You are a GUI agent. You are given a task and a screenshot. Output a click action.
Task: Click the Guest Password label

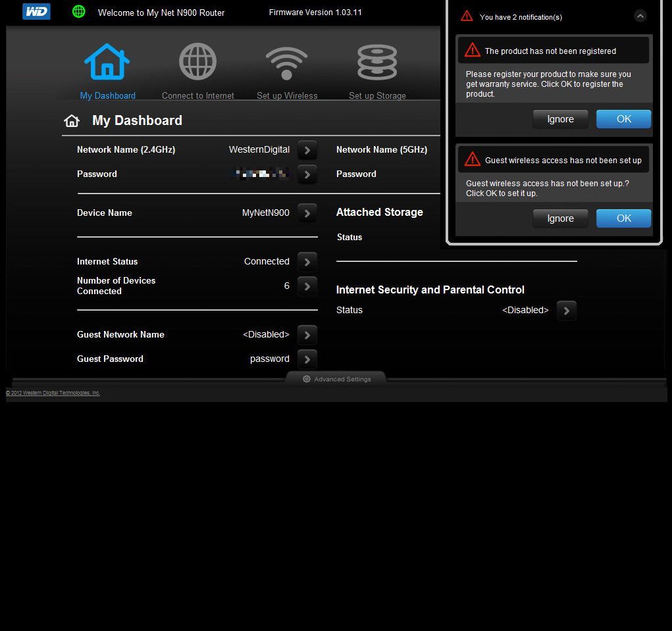(110, 359)
